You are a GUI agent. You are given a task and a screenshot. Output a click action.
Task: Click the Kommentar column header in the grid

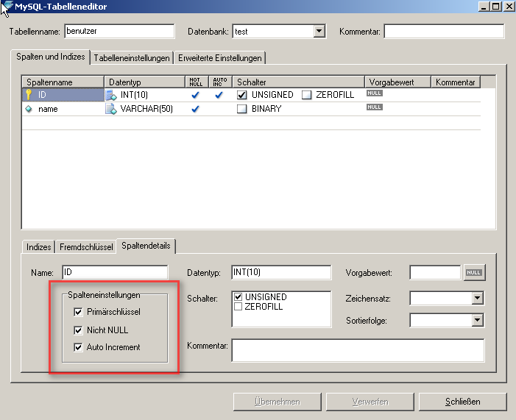[x=456, y=82]
